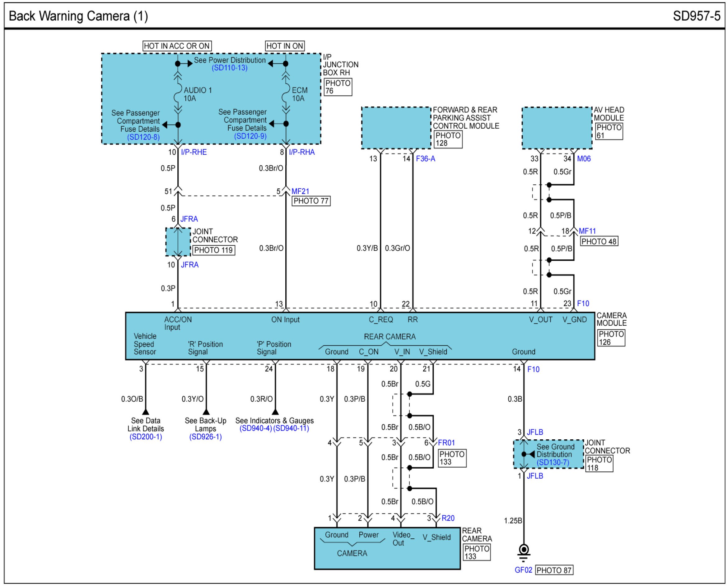The width and height of the screenshot is (728, 586).
Task: Click the GF02 ground symbol
Action: click(x=524, y=551)
